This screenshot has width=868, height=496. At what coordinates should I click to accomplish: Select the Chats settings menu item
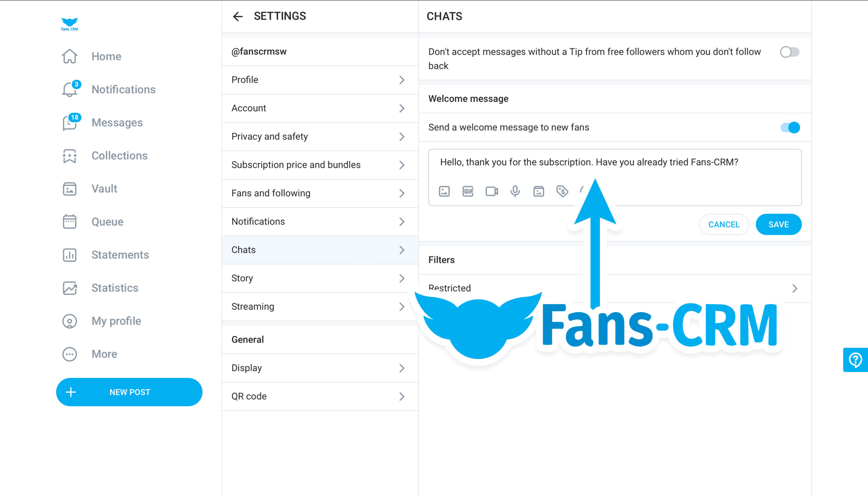[319, 250]
